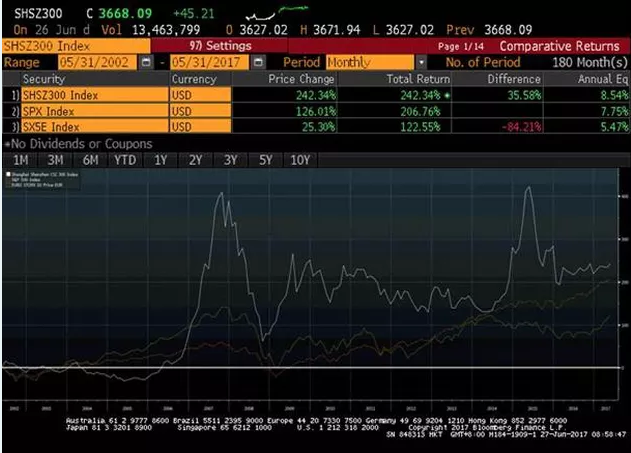Choose the 1Y time range tab
Image resolution: width=631 pixels, height=453 pixels.
pos(160,160)
